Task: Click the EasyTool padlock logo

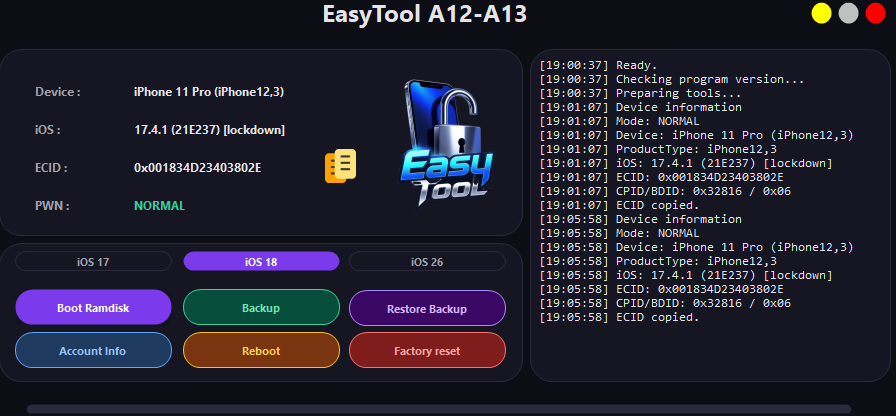Action: 446,143
